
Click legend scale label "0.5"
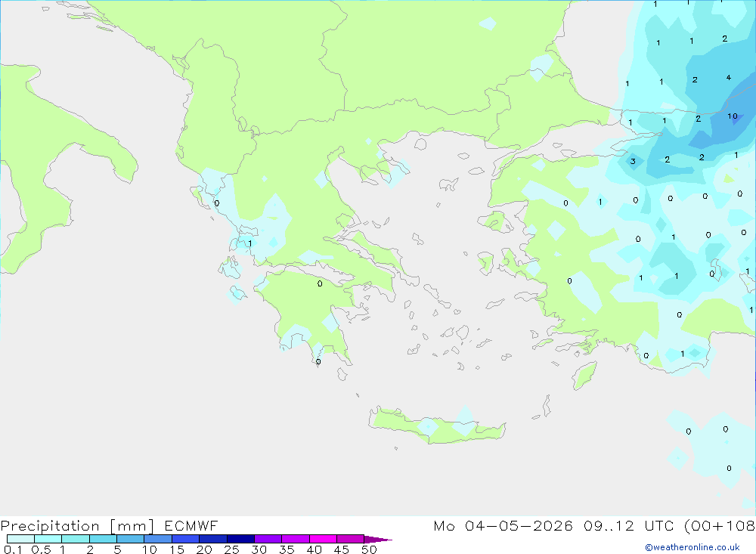(41, 549)
